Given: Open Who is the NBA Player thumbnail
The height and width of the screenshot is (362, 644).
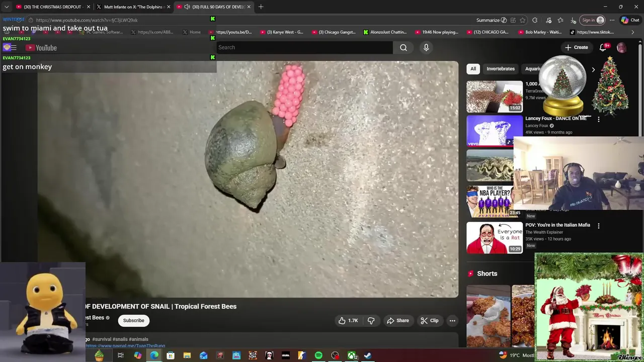Looking at the screenshot, I should point(491,201).
